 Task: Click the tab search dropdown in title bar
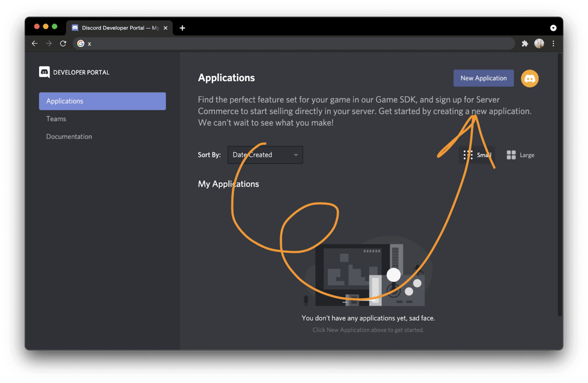click(x=553, y=28)
